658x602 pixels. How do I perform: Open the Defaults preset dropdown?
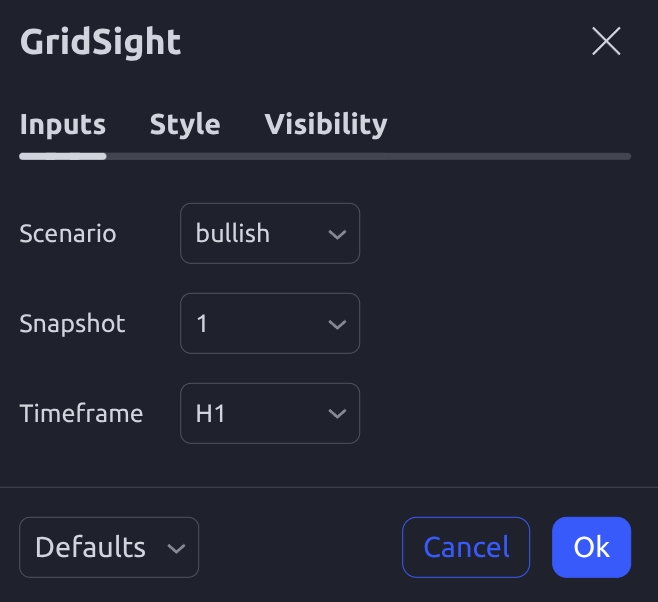click(x=109, y=548)
